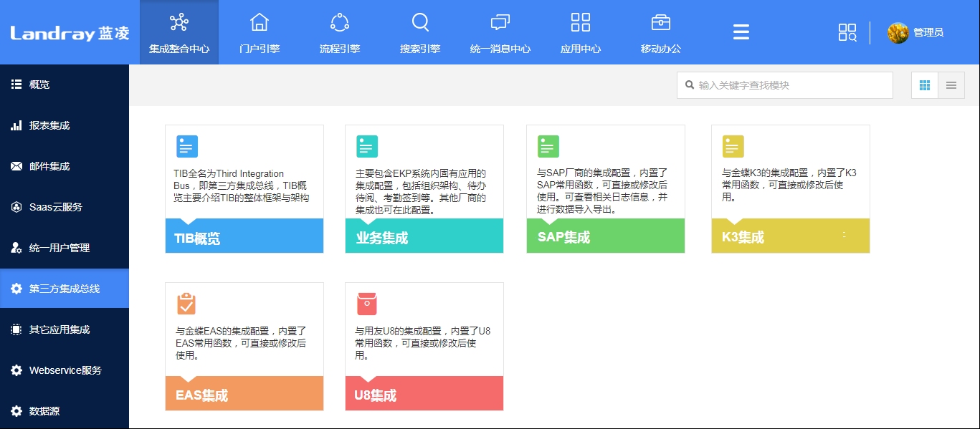Viewport: 980px width, 429px height.
Task: Select 概览 in the sidebar
Action: 65,85
